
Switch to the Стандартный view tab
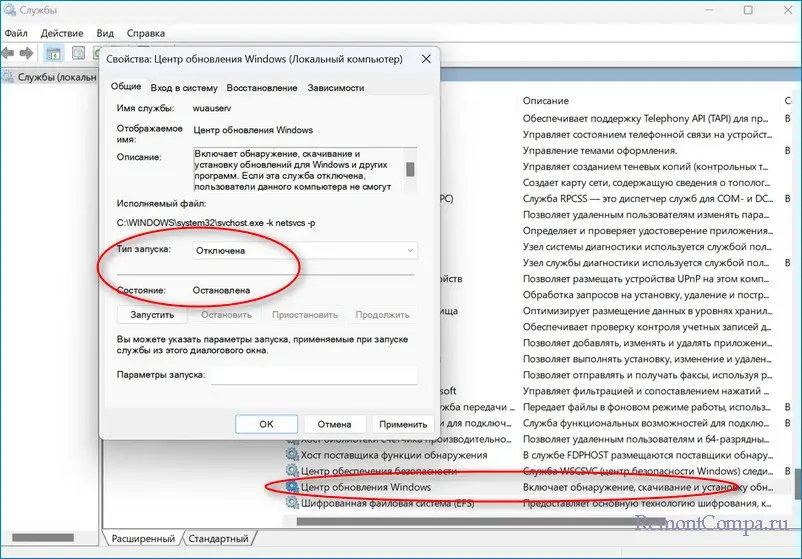(218, 537)
